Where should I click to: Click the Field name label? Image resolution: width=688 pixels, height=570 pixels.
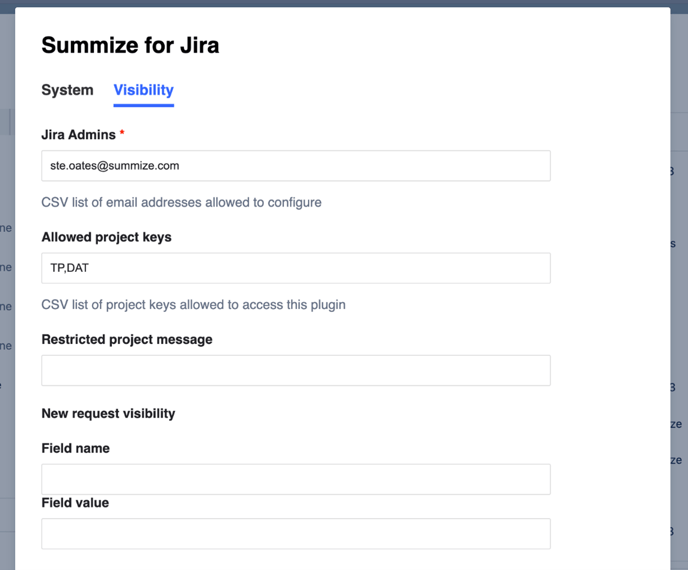point(75,448)
